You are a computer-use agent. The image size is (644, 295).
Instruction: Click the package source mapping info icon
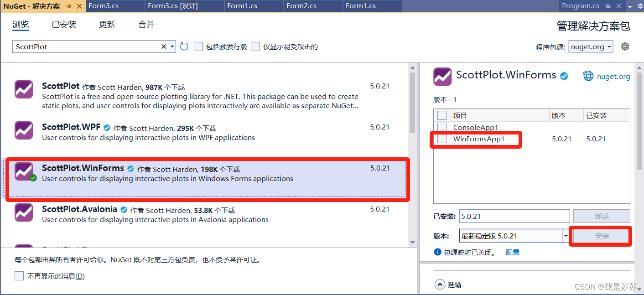click(x=437, y=252)
